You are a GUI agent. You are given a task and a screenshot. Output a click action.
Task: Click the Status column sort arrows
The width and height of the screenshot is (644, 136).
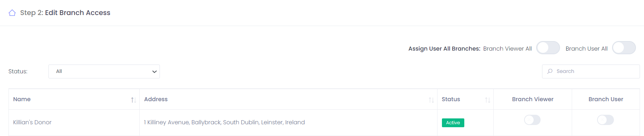[487, 100]
